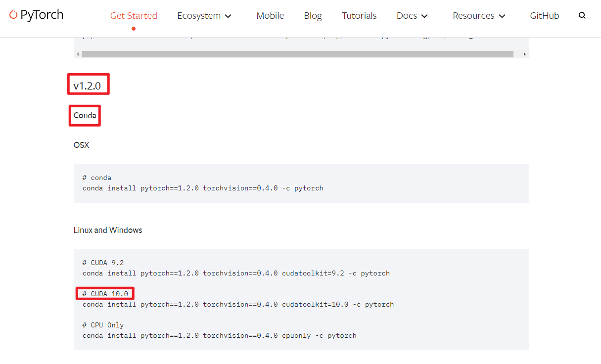Click the OSX conda install command line

tap(203, 188)
